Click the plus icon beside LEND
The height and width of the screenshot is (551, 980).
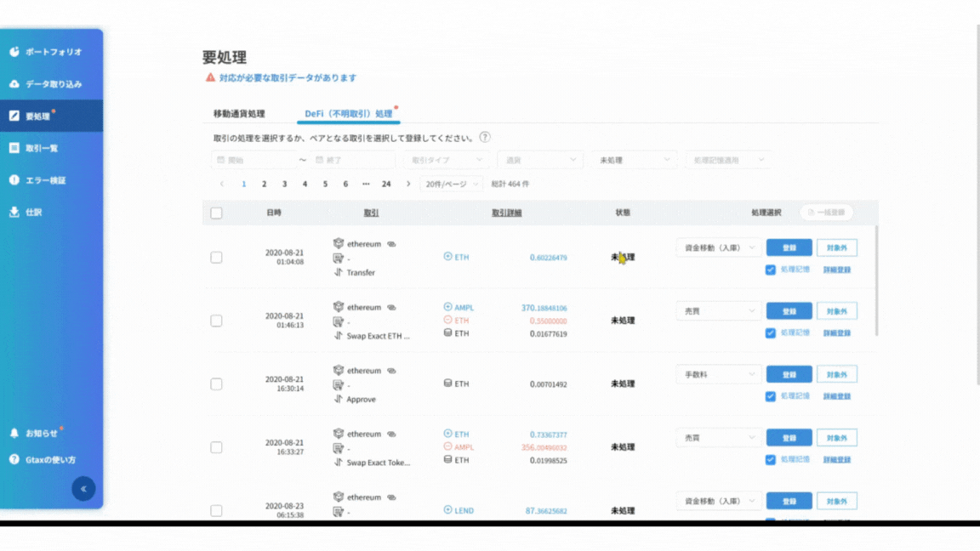click(447, 510)
